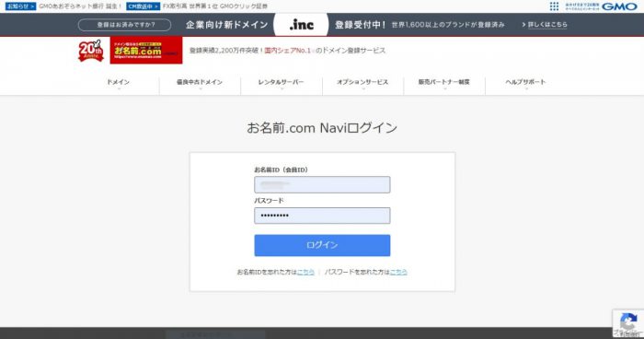Viewport: 644px width, 339px height.
Task: Click the お名前.com red logo
Action: (146, 50)
